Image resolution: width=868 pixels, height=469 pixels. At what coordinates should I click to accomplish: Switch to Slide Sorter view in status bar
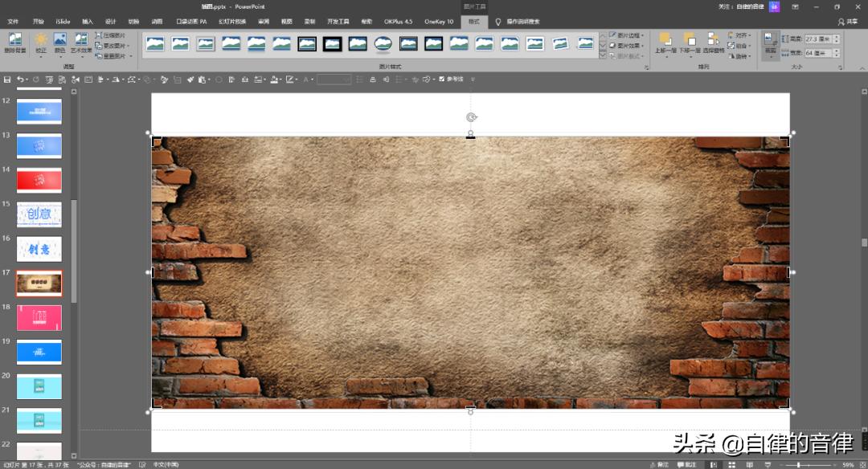731,464
